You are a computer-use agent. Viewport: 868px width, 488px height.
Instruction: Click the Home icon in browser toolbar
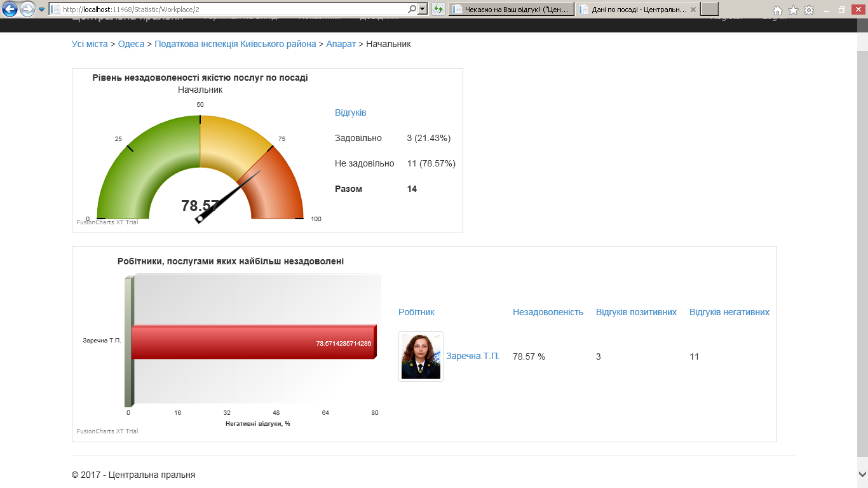pos(778,10)
